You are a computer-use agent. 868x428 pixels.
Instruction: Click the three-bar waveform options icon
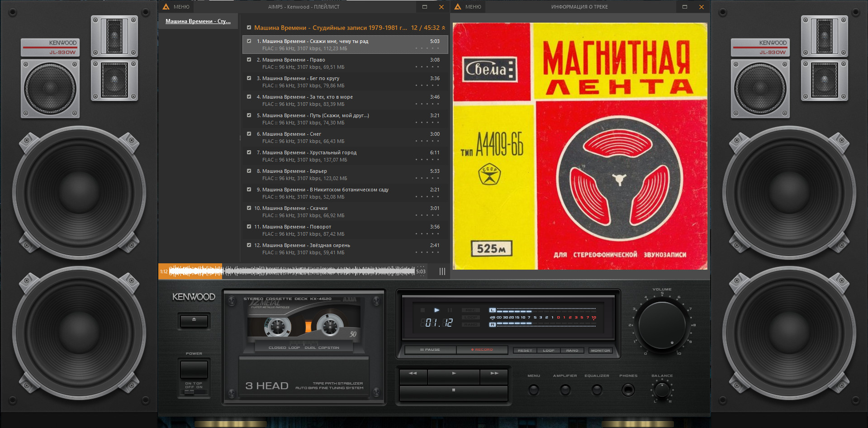(x=442, y=271)
